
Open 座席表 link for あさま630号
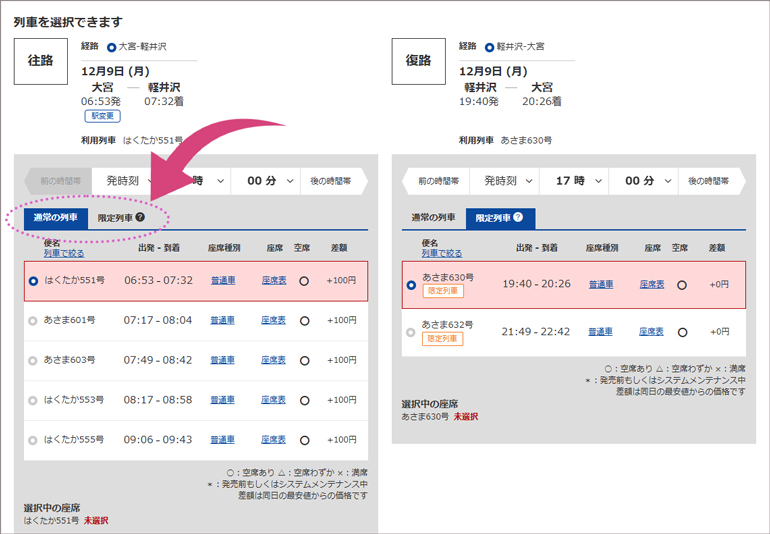point(652,284)
